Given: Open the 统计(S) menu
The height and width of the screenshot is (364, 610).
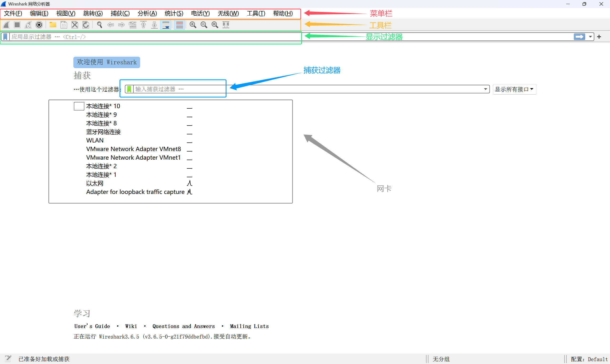Looking at the screenshot, I should pyautogui.click(x=174, y=13).
